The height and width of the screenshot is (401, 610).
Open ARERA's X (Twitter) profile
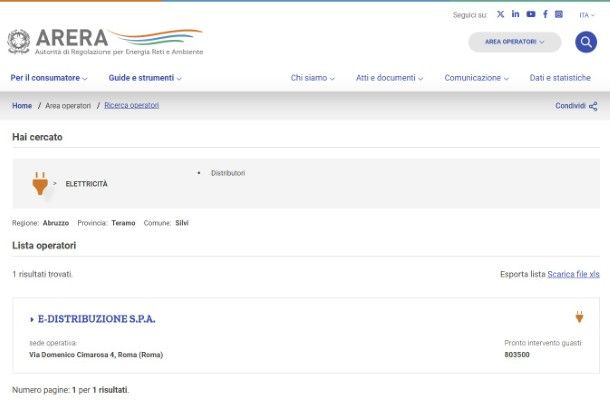pos(500,14)
